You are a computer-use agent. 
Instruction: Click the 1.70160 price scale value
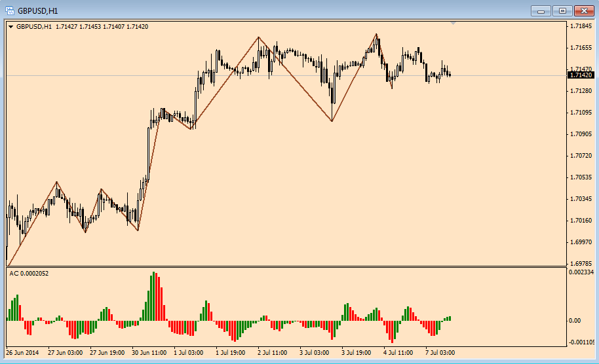click(x=581, y=221)
